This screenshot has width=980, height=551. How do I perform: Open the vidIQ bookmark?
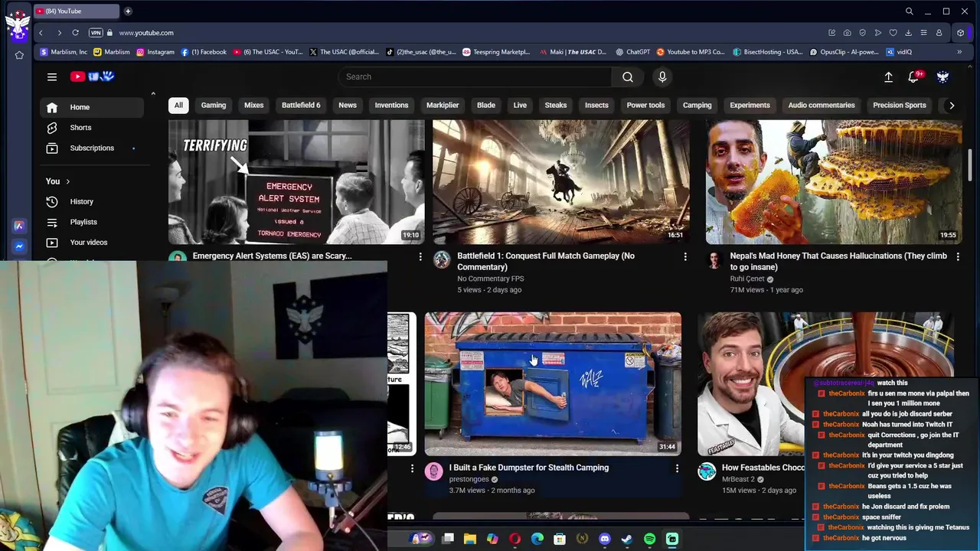(899, 52)
